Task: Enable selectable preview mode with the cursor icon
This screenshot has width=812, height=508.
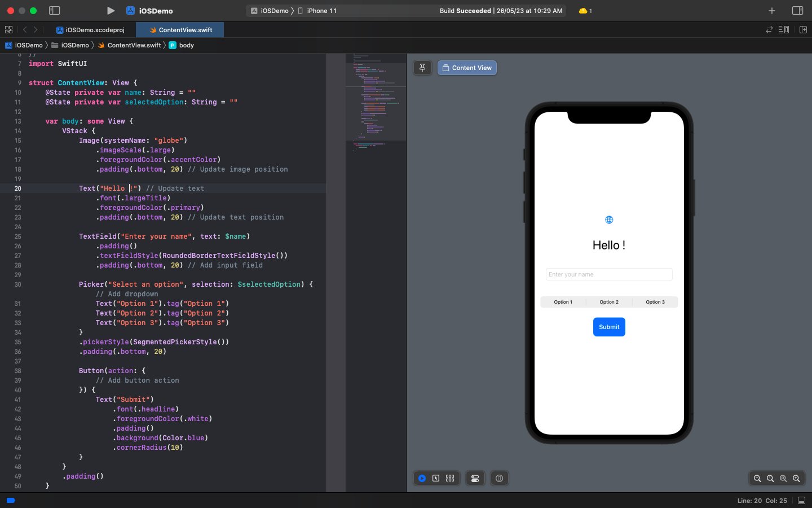Action: 436,478
